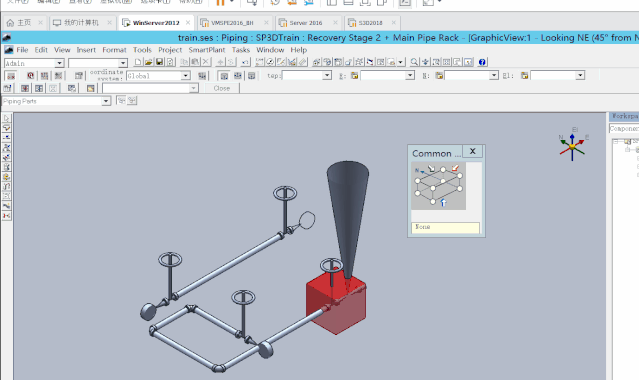Open the File menu
This screenshot has width=639, height=380.
(22, 50)
